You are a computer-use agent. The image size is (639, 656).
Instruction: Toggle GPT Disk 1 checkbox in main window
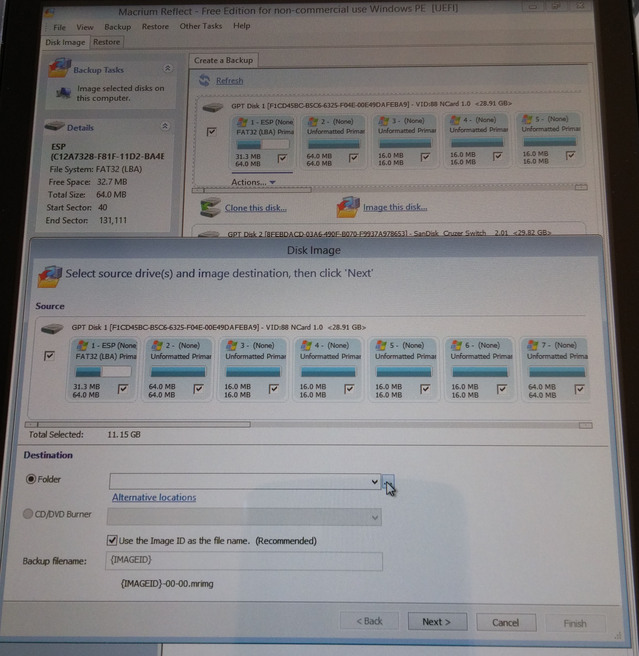tap(211, 132)
